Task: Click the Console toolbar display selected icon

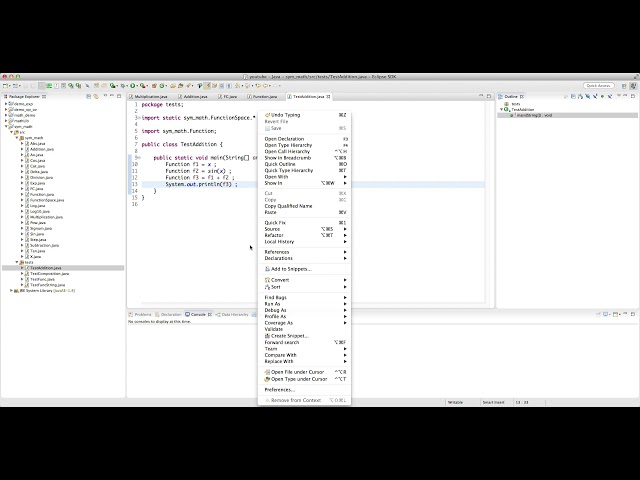Action: (x=606, y=314)
